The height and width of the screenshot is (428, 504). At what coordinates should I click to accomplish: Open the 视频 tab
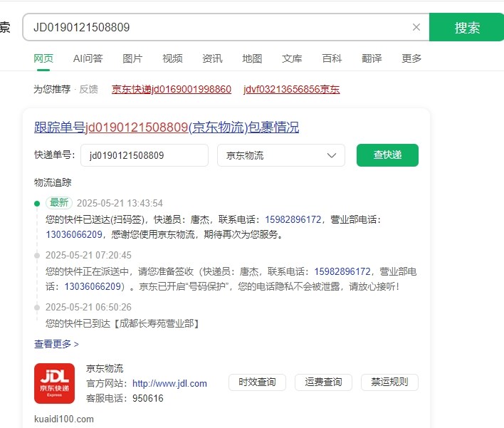[172, 58]
